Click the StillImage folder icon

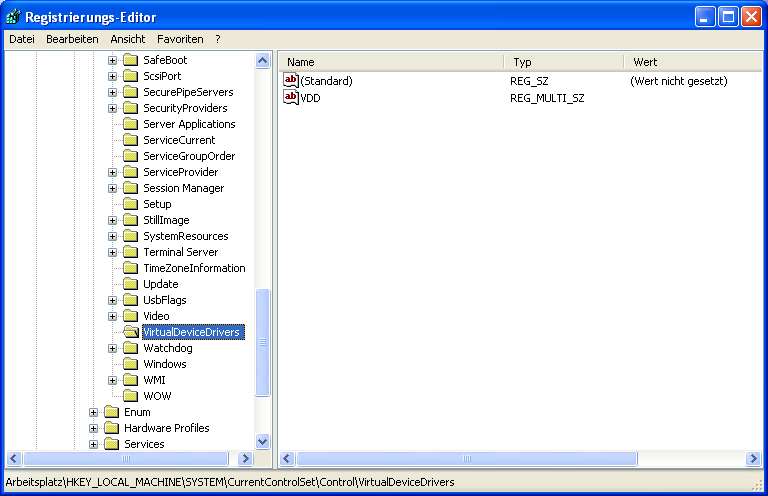[130, 220]
